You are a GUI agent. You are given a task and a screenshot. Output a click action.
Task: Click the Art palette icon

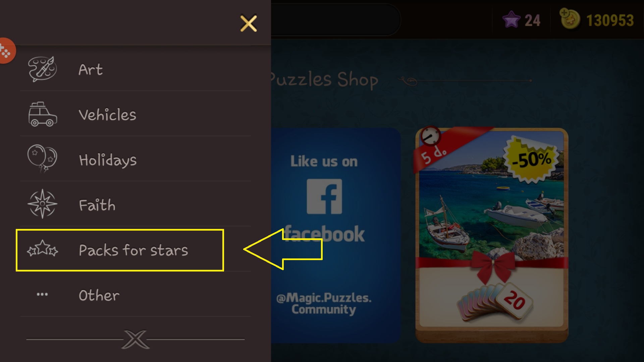click(42, 69)
